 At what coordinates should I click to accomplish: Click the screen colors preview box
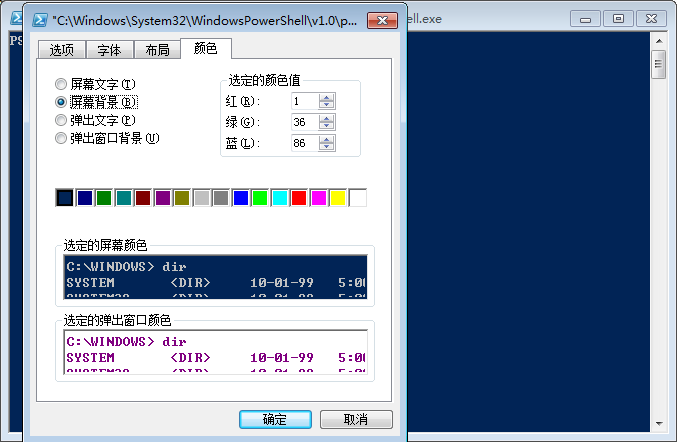pyautogui.click(x=215, y=277)
